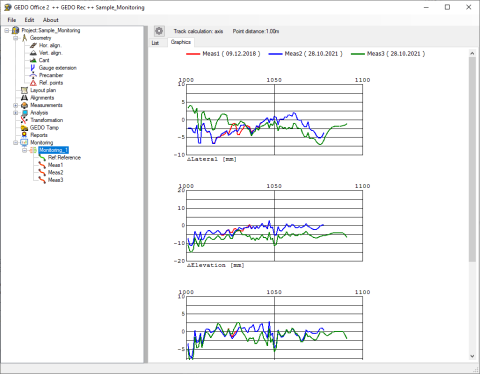Image resolution: width=480 pixels, height=374 pixels.
Task: Select the Vert. align. icon
Action: point(33,53)
